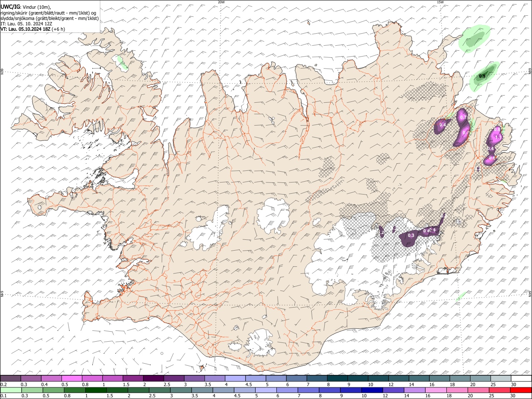Click the 20W longitude label
Viewport: 532px width, 399px height.
[x=221, y=2]
